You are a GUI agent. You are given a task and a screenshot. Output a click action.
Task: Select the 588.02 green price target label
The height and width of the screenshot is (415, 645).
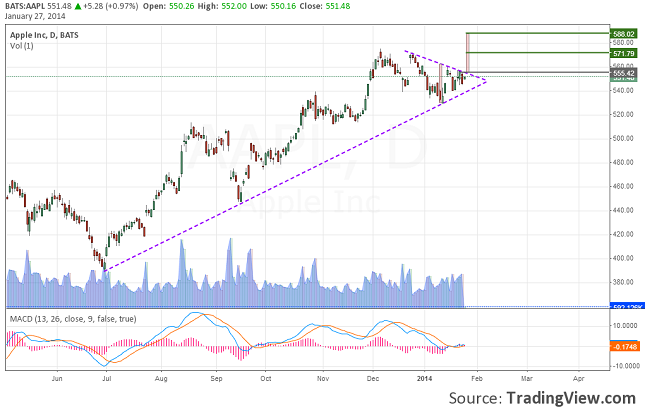[x=623, y=34]
